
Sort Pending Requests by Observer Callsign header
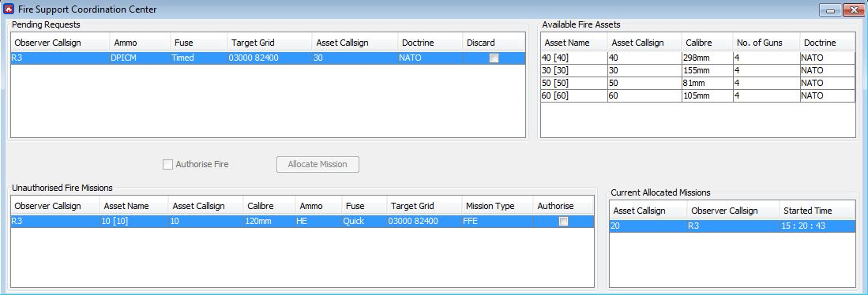(x=60, y=43)
